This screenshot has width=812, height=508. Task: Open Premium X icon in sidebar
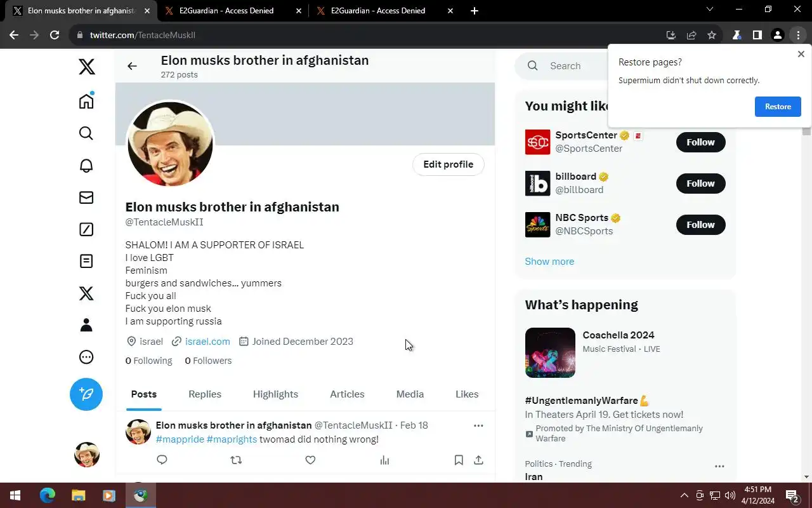tap(86, 293)
